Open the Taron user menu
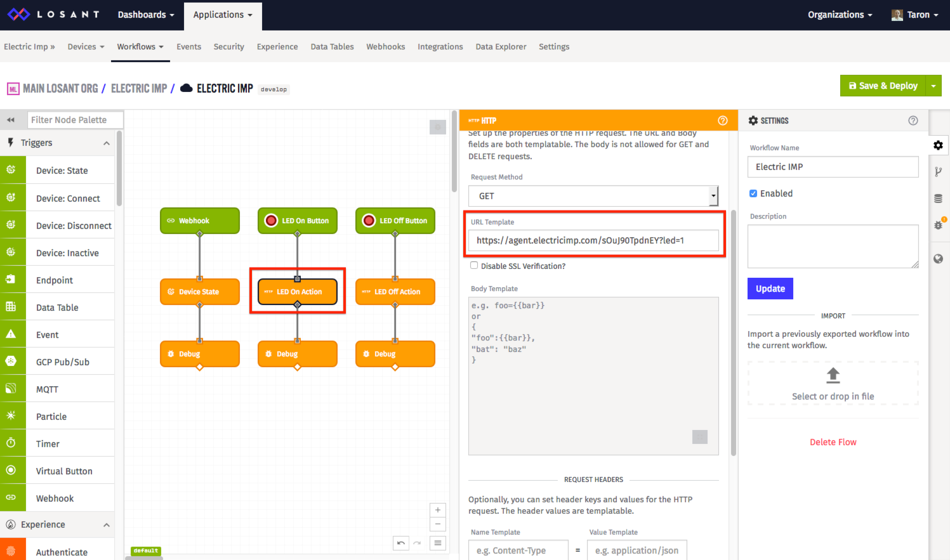950x560 pixels. [x=915, y=15]
